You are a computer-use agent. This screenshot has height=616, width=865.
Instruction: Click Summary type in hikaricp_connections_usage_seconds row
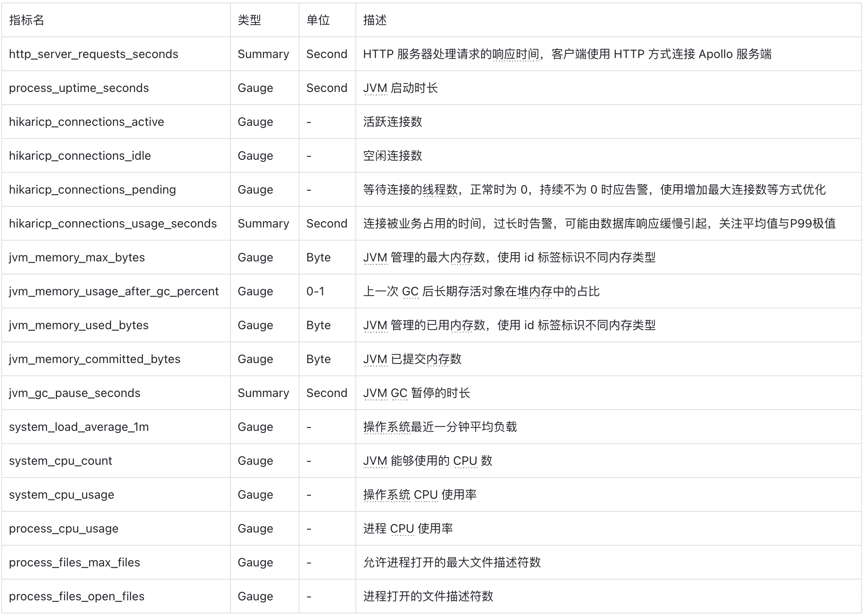point(263,224)
